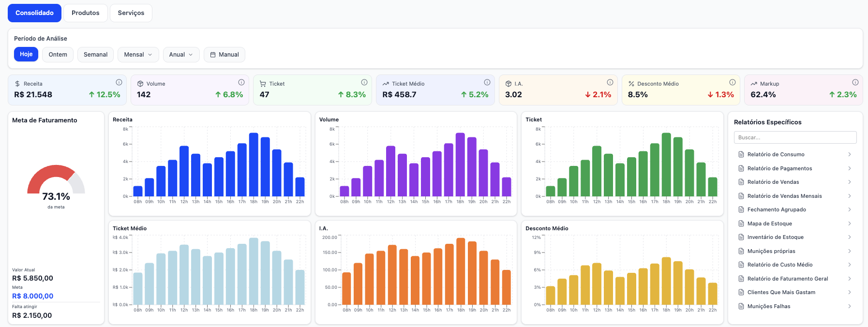Switch to the Produtos tab

click(x=86, y=13)
